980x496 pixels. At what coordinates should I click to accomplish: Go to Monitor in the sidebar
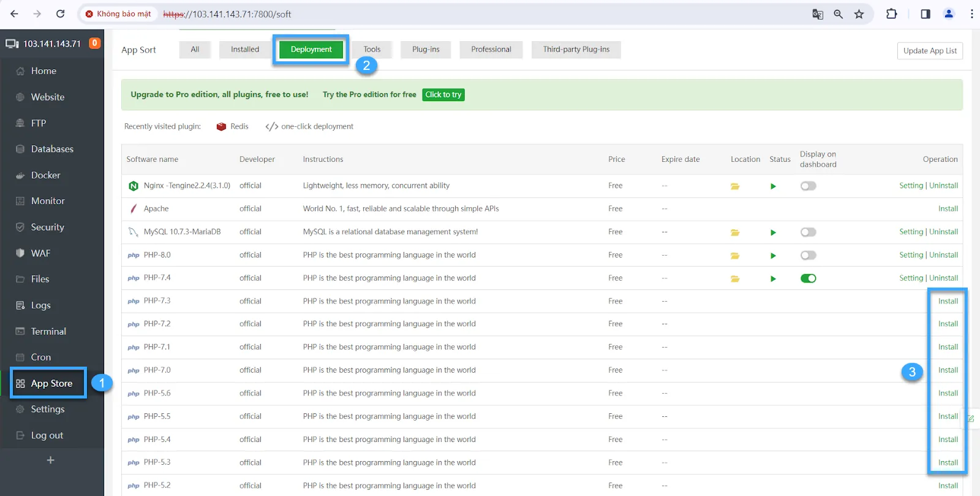tap(48, 201)
